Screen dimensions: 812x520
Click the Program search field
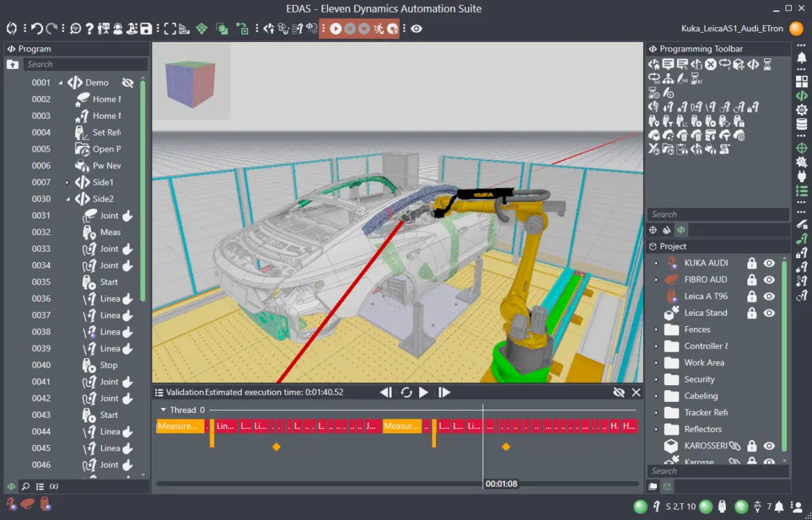point(86,64)
